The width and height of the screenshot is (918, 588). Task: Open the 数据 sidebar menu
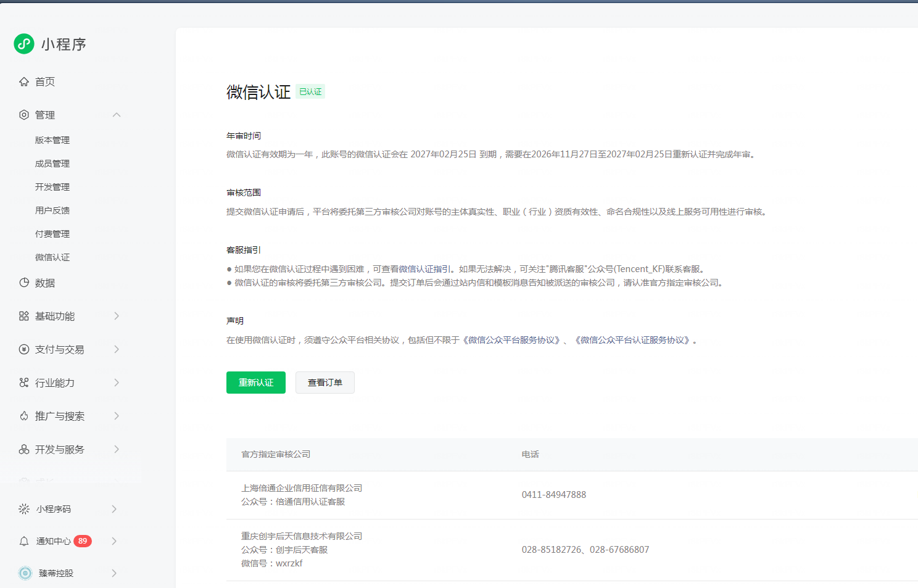point(45,283)
